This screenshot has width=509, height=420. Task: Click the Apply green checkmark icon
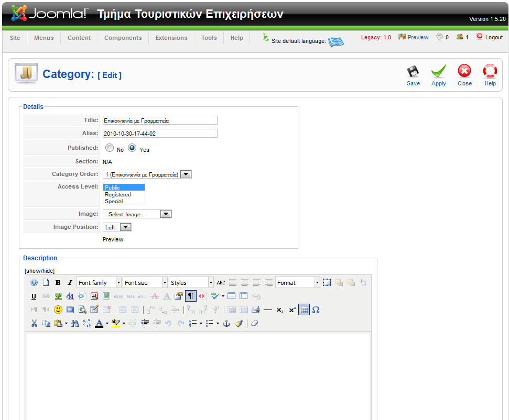[439, 71]
